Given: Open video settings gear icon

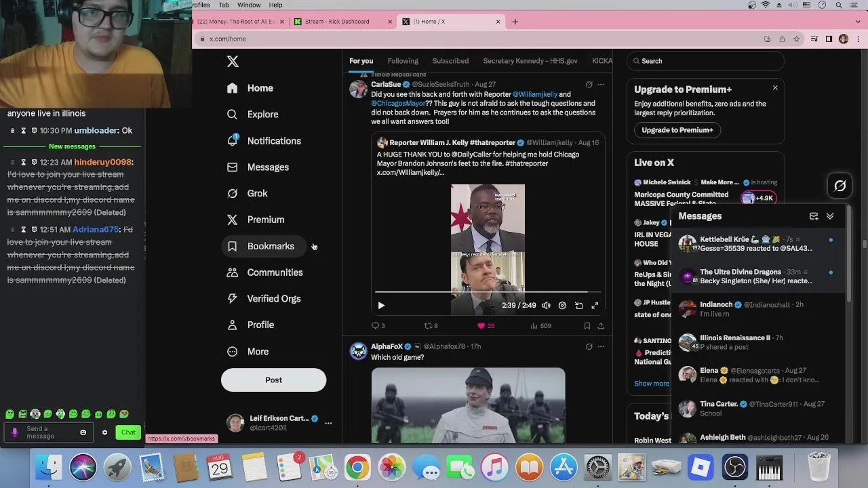Looking at the screenshot, I should (x=562, y=306).
